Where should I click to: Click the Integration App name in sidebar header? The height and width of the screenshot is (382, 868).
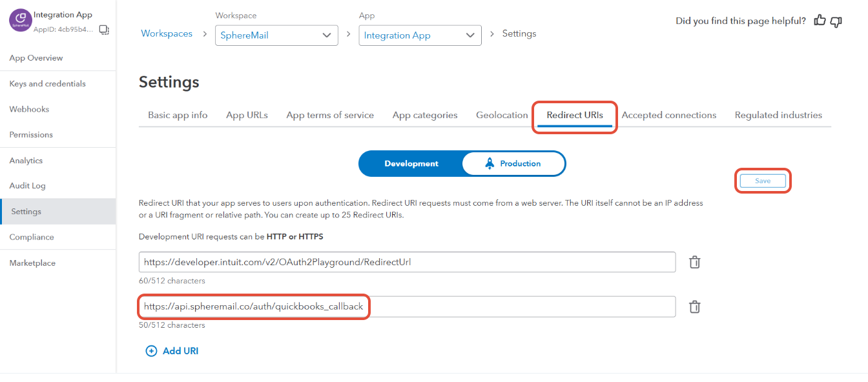[x=63, y=15]
